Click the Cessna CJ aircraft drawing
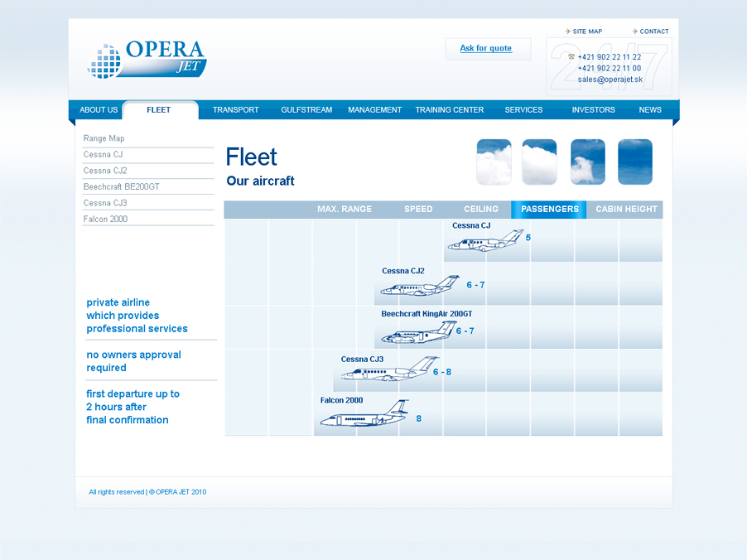Viewport: 747px width, 560px height. 485,241
